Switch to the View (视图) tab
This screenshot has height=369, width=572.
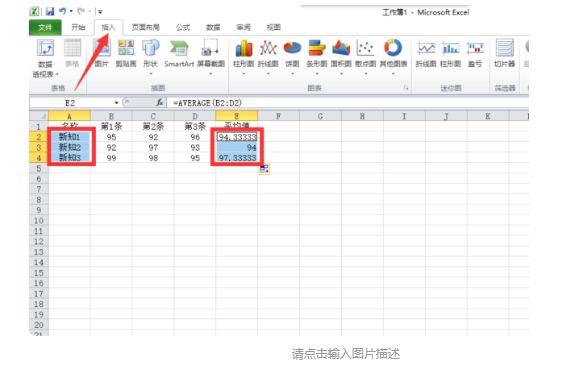274,27
